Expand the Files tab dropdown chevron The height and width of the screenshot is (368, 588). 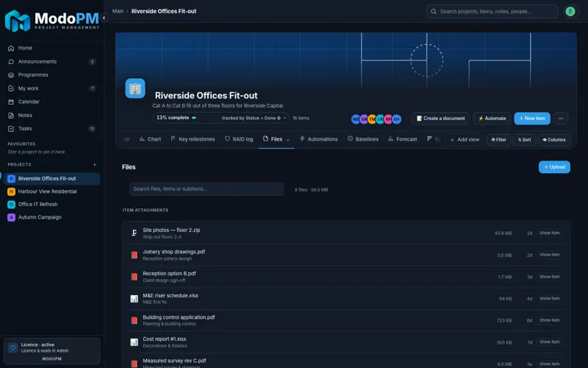tap(288, 140)
